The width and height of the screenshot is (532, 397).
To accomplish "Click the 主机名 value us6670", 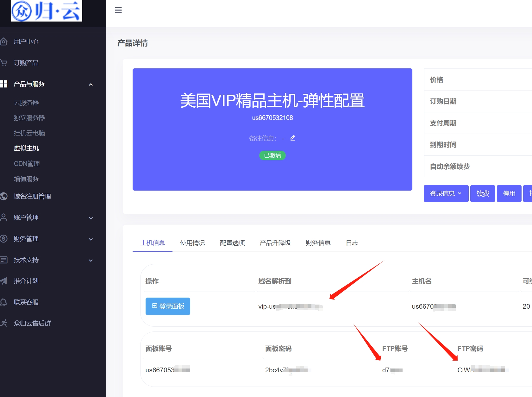I will coord(434,306).
